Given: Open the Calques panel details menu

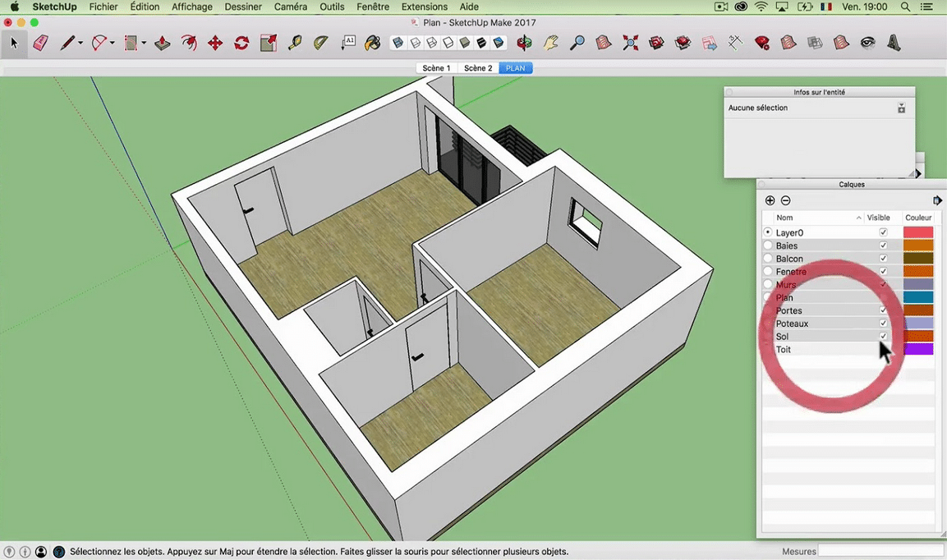Looking at the screenshot, I should [x=937, y=200].
